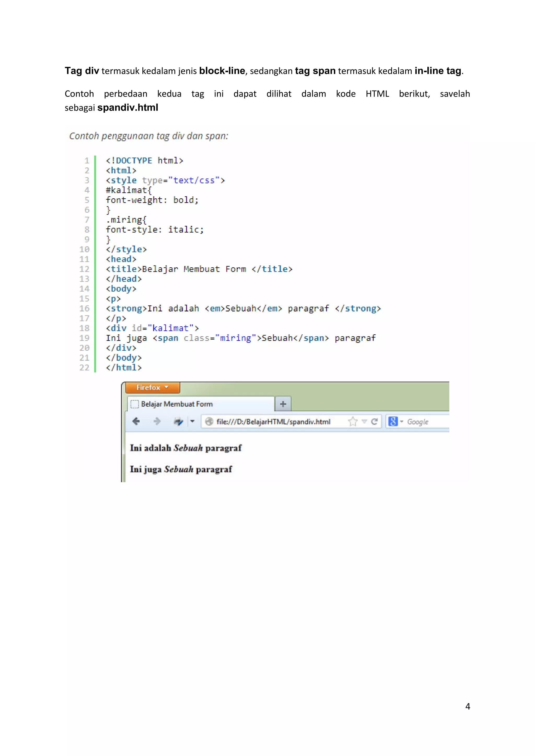The width and height of the screenshot is (535, 756).
Task: Click code line '<div id="kalimat">'
Action: (x=152, y=328)
